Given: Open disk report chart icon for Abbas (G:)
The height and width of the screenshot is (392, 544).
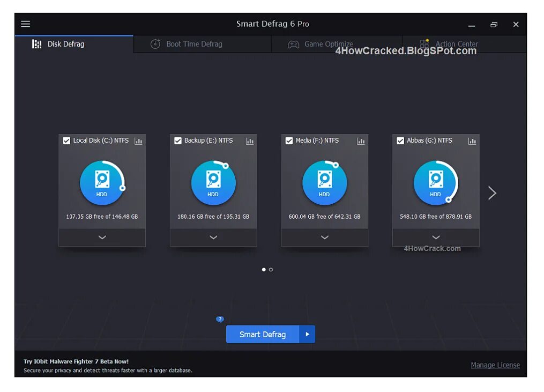Looking at the screenshot, I should tap(472, 141).
